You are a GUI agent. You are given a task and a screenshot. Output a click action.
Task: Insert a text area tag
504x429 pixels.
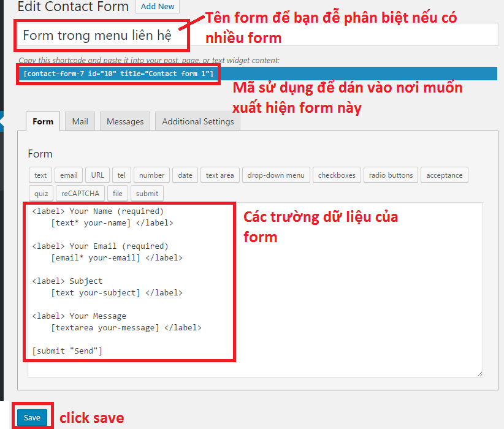click(x=220, y=175)
